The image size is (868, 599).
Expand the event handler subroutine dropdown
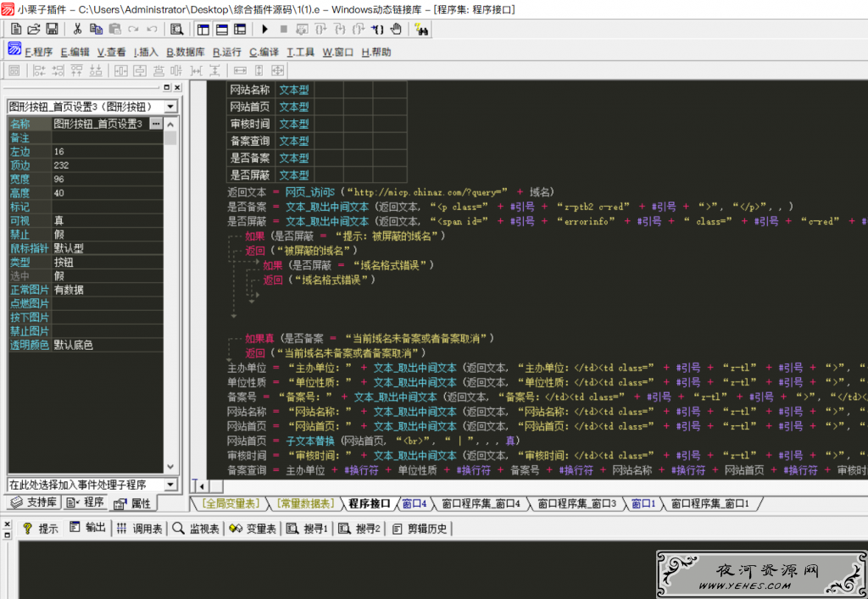point(170,485)
